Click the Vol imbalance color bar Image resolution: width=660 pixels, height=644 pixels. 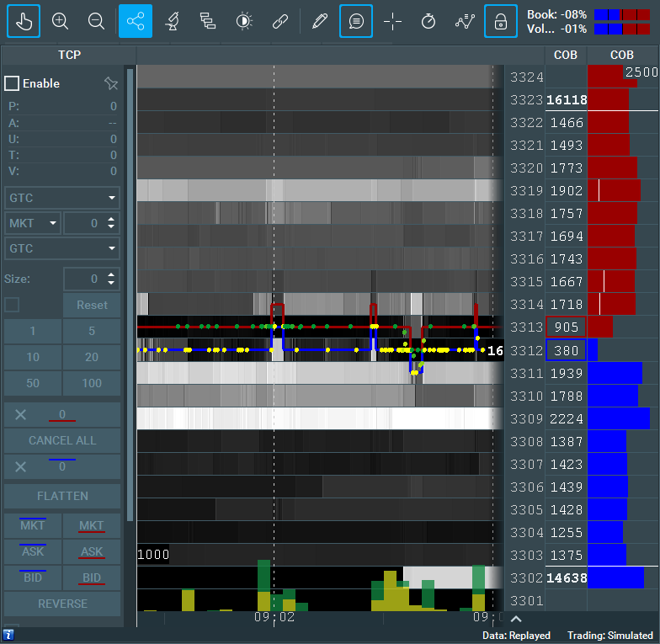pyautogui.click(x=621, y=29)
